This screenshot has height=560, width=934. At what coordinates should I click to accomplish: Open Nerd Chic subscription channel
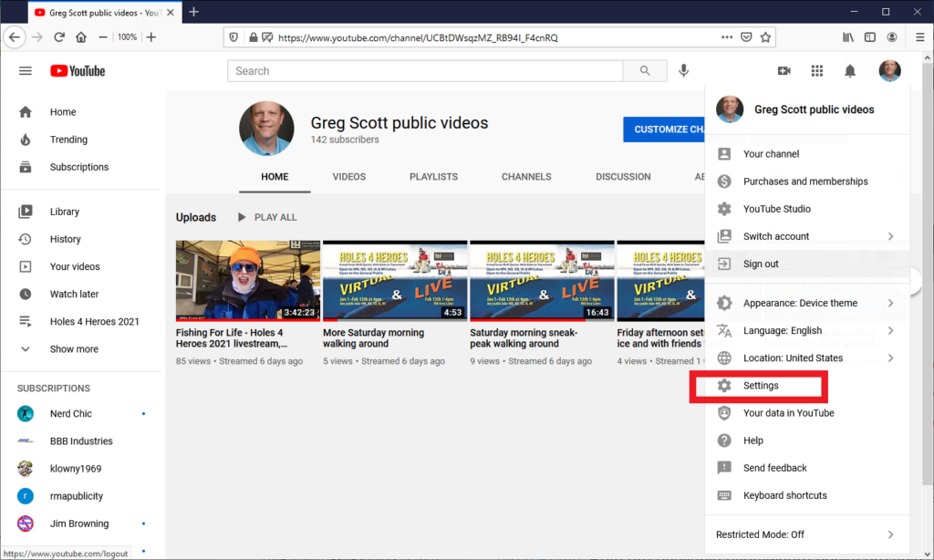pyautogui.click(x=81, y=413)
